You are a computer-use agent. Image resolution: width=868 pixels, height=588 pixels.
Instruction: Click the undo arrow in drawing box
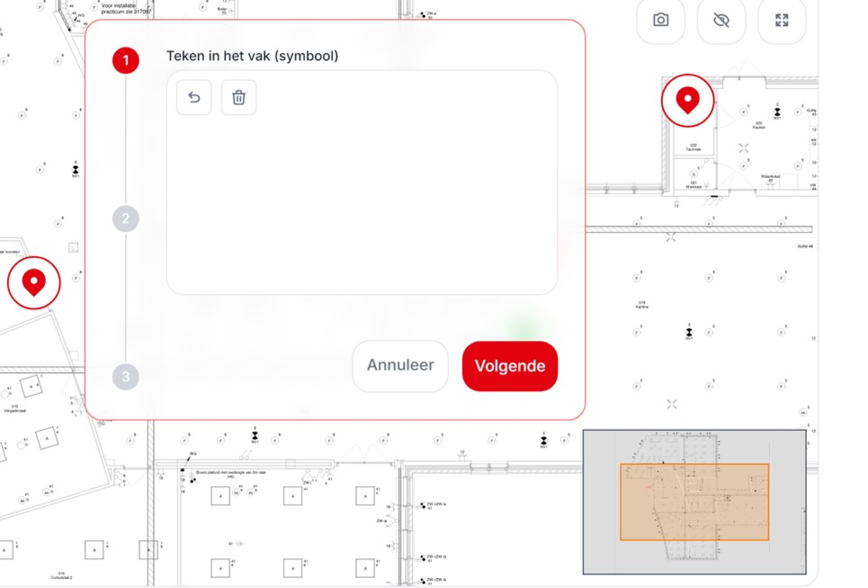click(x=194, y=98)
